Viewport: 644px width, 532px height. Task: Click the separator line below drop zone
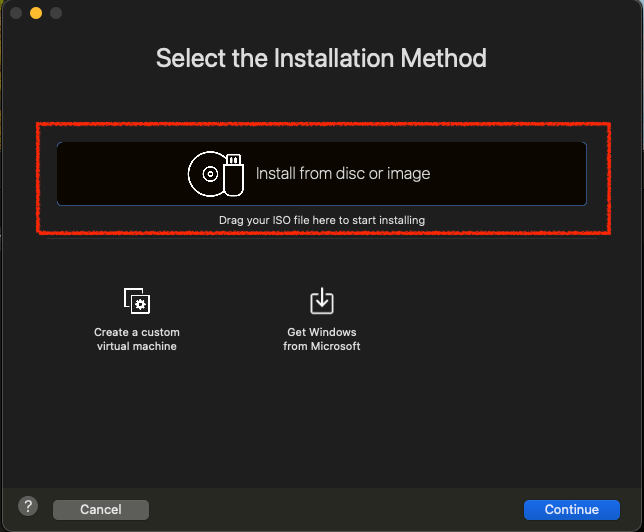(x=321, y=238)
